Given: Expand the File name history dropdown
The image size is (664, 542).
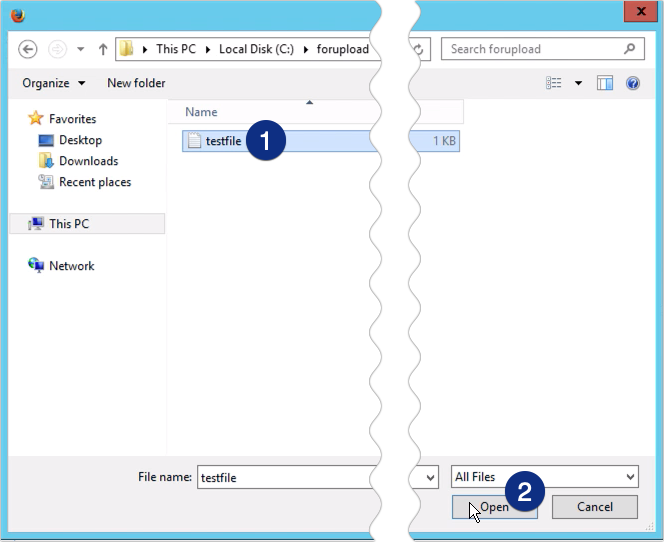Looking at the screenshot, I should [430, 477].
